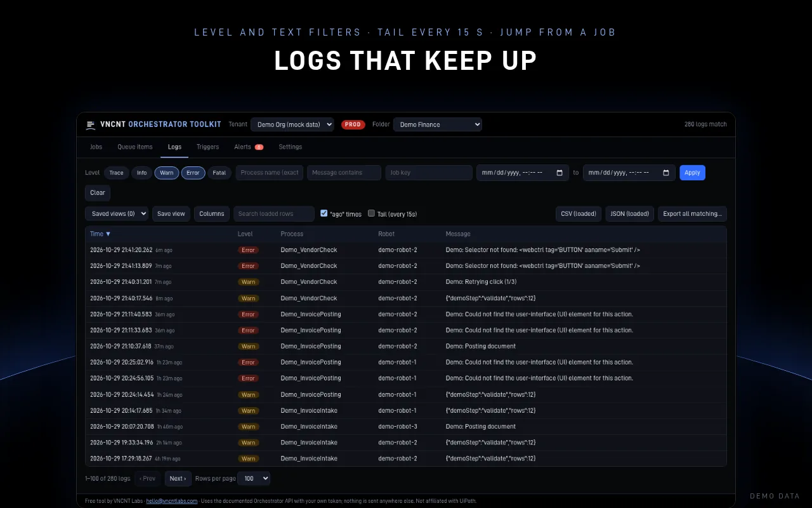
Task: Toggle the Trace level filter
Action: pos(116,173)
